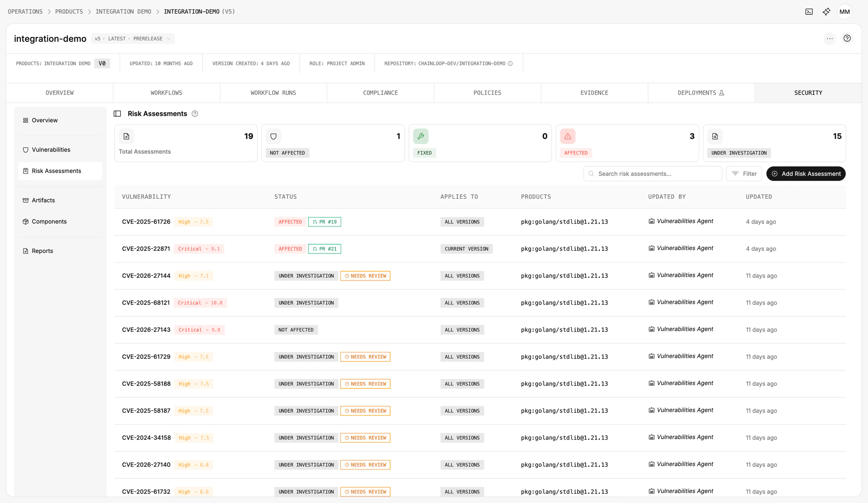
Task: Open Artifacts in sidebar
Action: pos(60,201)
